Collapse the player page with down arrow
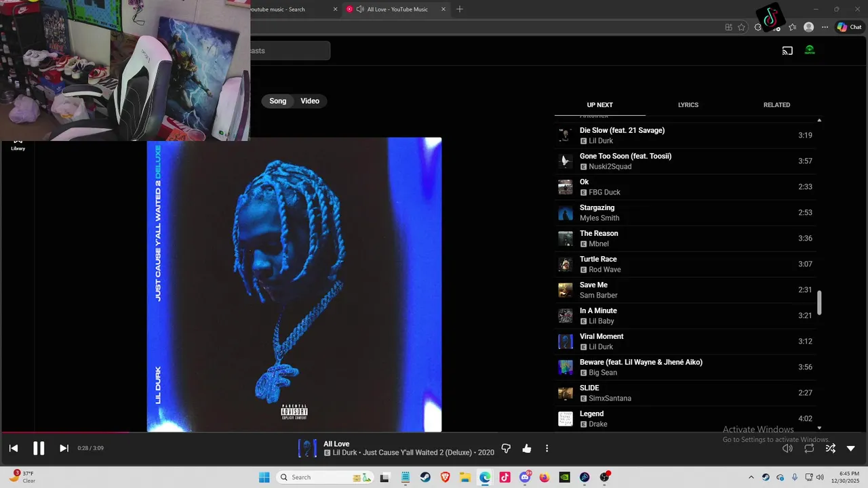Viewport: 868px width, 488px height. coord(851,448)
